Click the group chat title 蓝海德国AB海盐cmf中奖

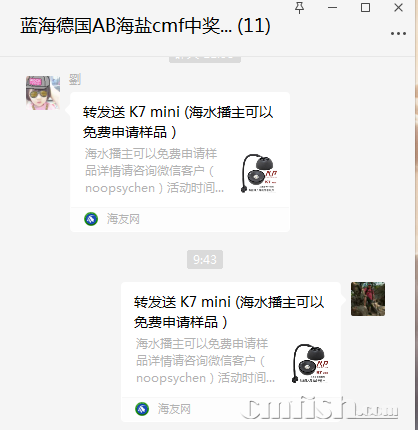click(x=126, y=26)
